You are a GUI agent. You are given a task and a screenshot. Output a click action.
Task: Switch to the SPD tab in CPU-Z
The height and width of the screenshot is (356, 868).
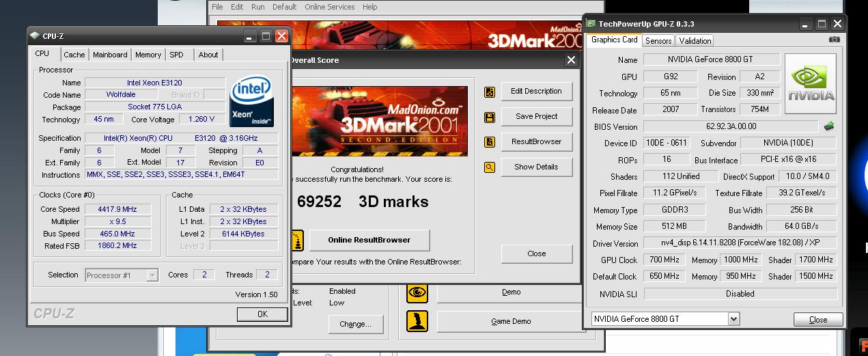click(x=176, y=55)
